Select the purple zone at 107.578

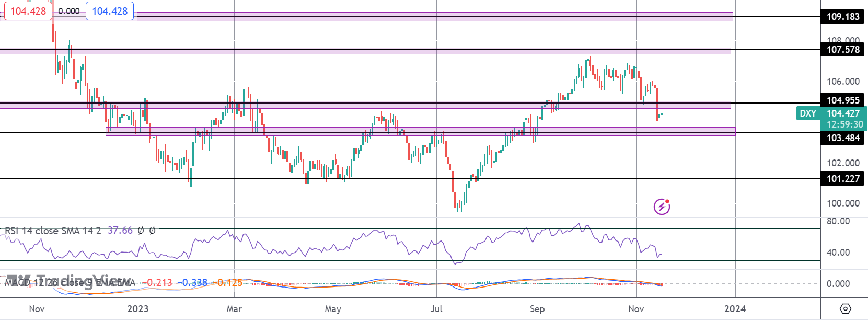click(x=365, y=51)
